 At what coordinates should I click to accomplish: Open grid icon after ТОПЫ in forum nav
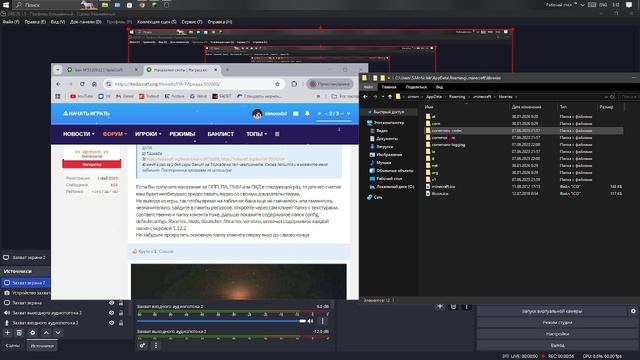[277, 134]
